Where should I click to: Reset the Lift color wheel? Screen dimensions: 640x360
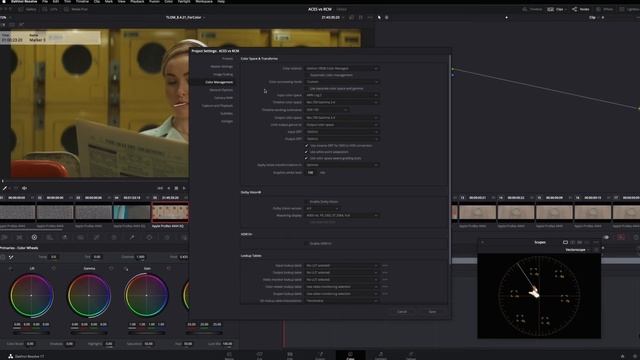click(x=54, y=268)
